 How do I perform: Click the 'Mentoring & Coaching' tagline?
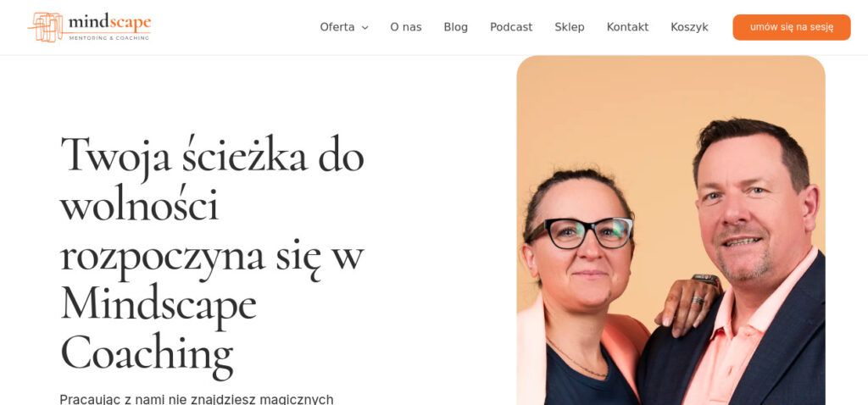click(x=109, y=37)
